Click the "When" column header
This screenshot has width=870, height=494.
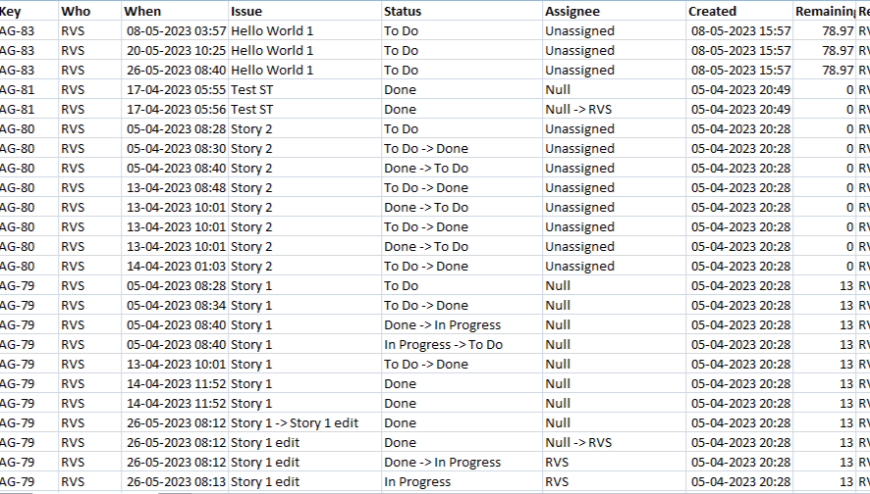142,11
